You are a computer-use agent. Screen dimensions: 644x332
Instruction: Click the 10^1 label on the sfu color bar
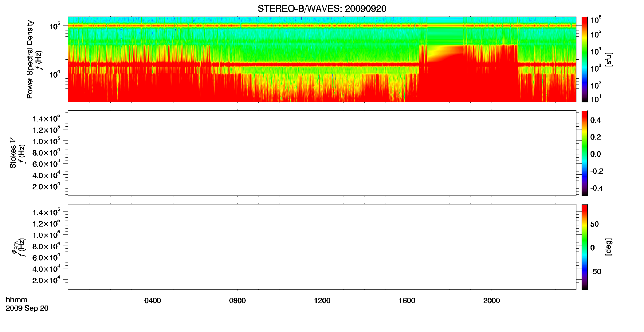click(x=596, y=99)
